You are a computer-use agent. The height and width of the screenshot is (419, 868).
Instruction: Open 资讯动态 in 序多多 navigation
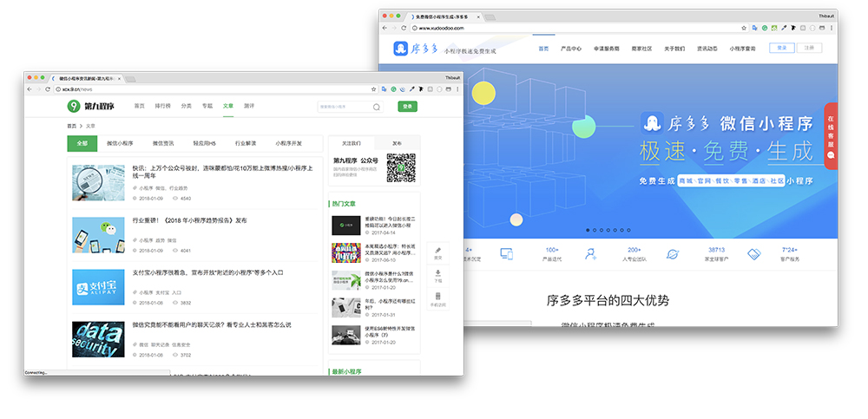pyautogui.click(x=707, y=49)
